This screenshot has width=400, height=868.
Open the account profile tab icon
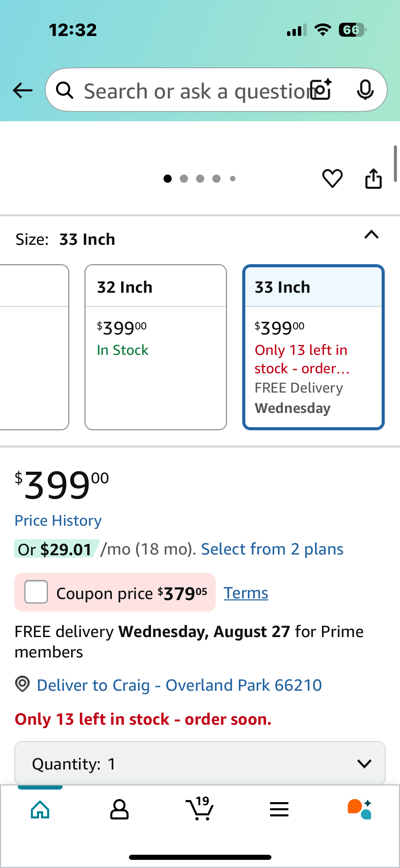[x=119, y=809]
